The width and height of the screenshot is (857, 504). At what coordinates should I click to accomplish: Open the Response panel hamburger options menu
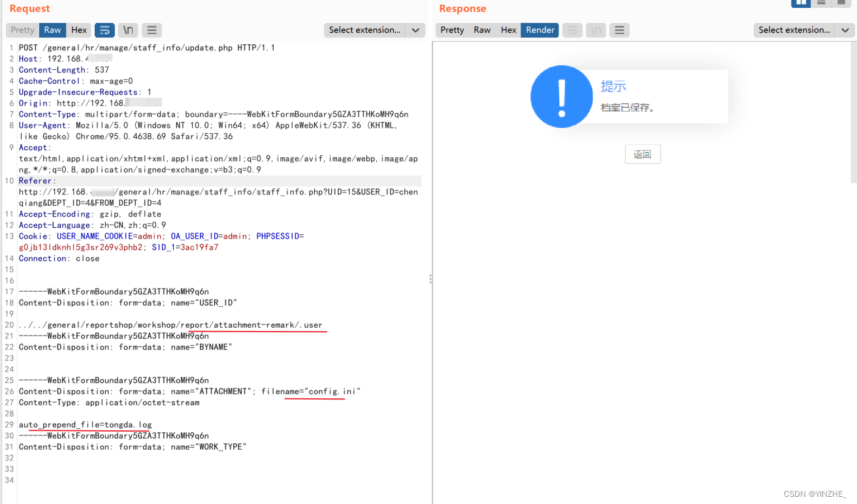[x=619, y=30]
